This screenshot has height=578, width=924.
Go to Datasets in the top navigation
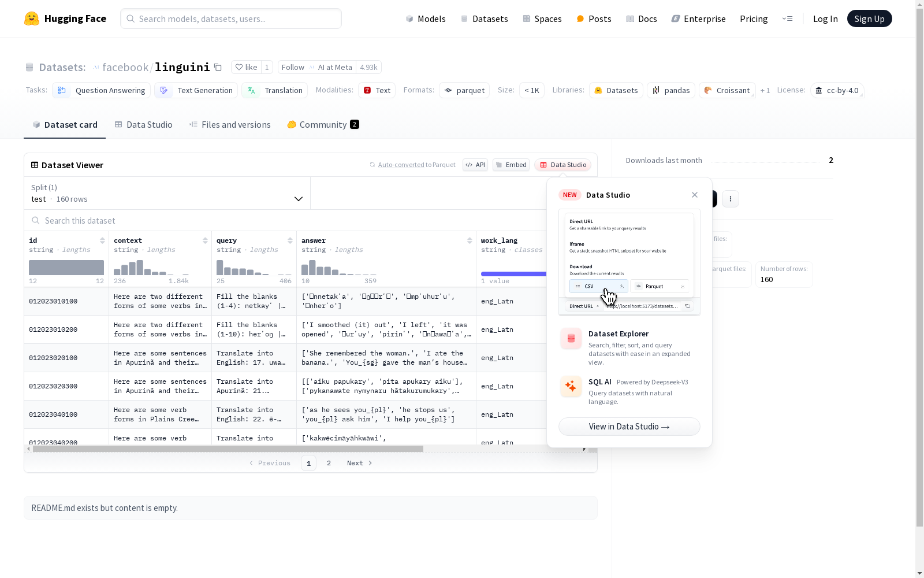click(484, 18)
